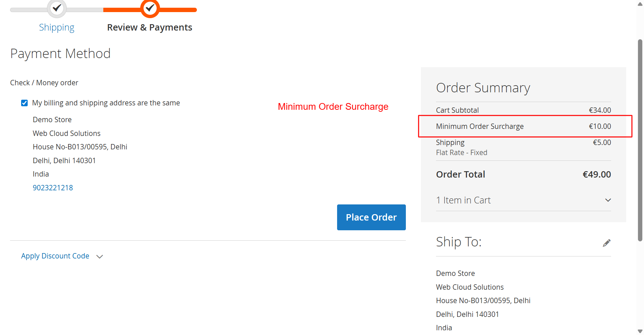The image size is (644, 335).
Task: Click the Review & Payments checkmark circle
Action: tap(150, 8)
